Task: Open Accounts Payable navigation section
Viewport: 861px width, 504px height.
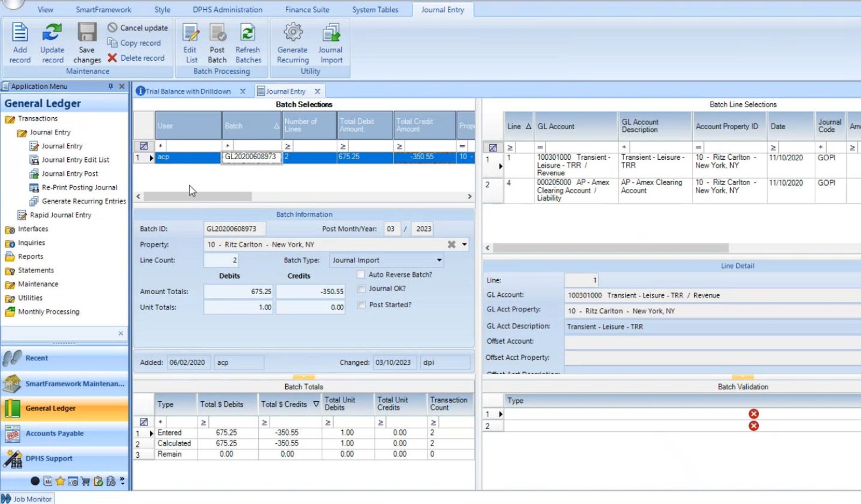Action: pos(65,433)
